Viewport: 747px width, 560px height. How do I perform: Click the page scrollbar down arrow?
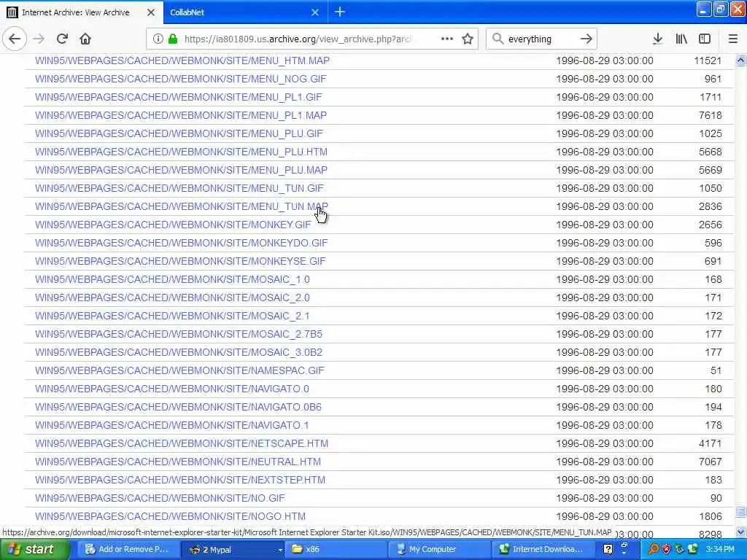point(741,532)
